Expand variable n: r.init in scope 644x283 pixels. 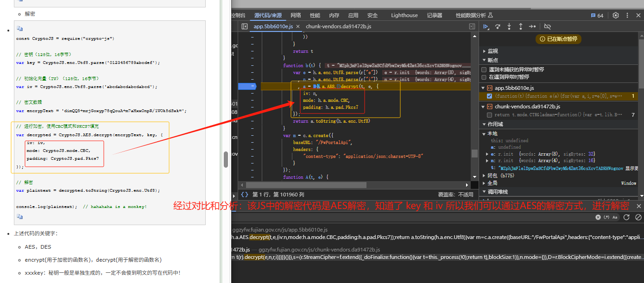tap(487, 160)
